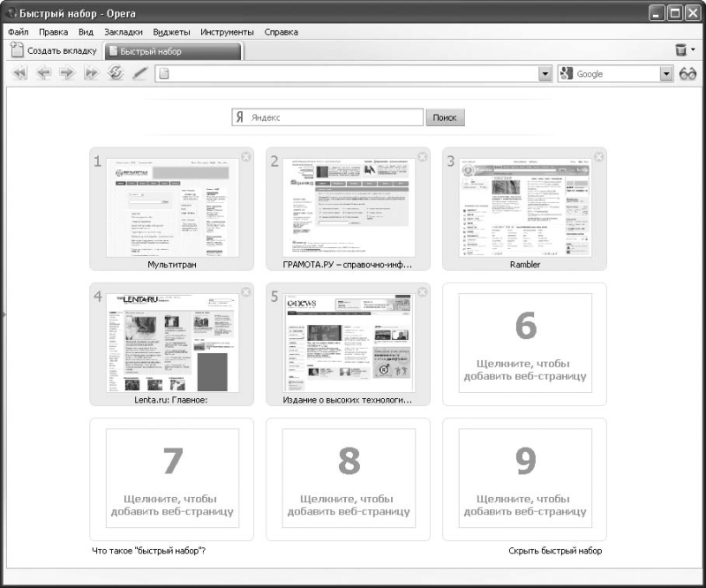Open the Закладки menu

click(123, 32)
